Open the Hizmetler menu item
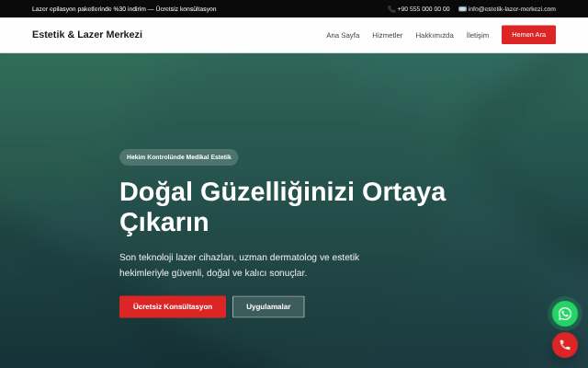This screenshot has height=368, width=588. (x=388, y=35)
